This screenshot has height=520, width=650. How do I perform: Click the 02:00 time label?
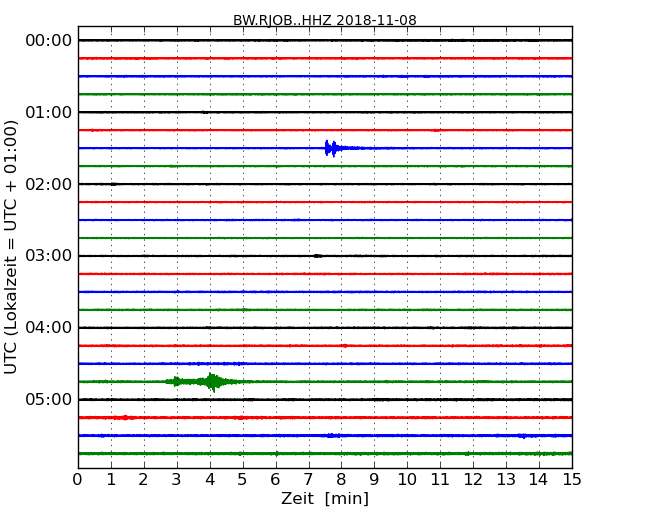coord(49,184)
